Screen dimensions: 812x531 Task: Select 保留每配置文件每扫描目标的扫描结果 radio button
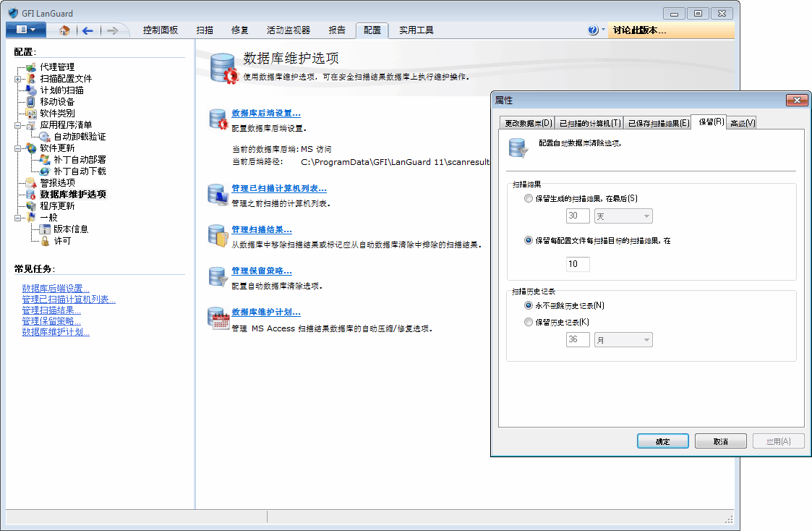coord(529,240)
